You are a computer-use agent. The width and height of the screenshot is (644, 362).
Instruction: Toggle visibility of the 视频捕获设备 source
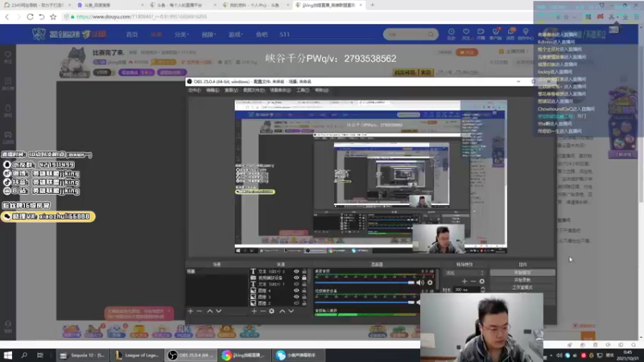[x=296, y=278]
